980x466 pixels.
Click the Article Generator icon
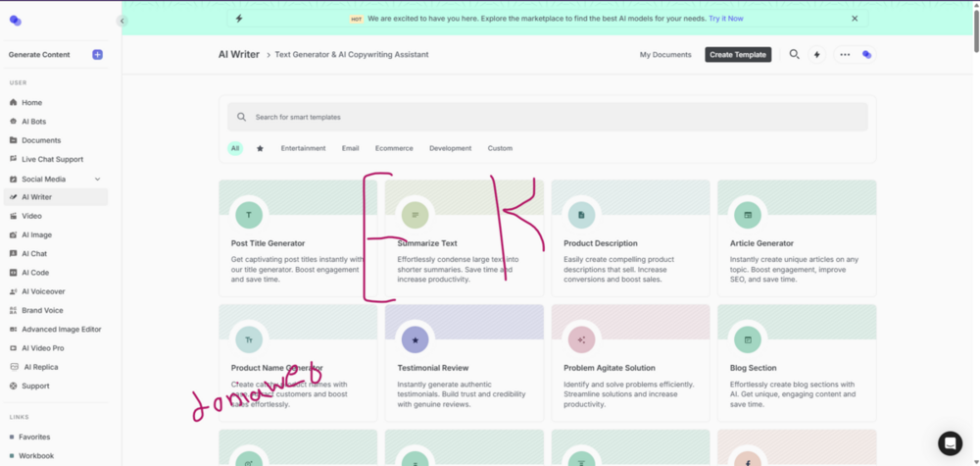(x=748, y=215)
